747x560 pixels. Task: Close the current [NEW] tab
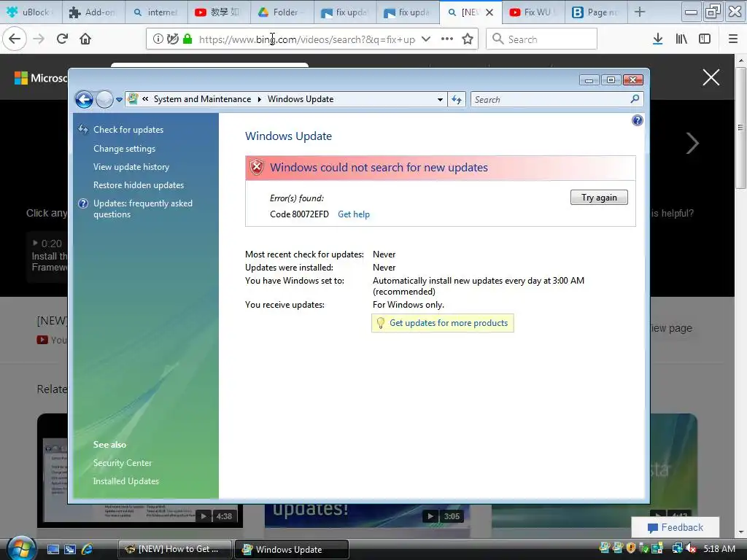tap(489, 12)
